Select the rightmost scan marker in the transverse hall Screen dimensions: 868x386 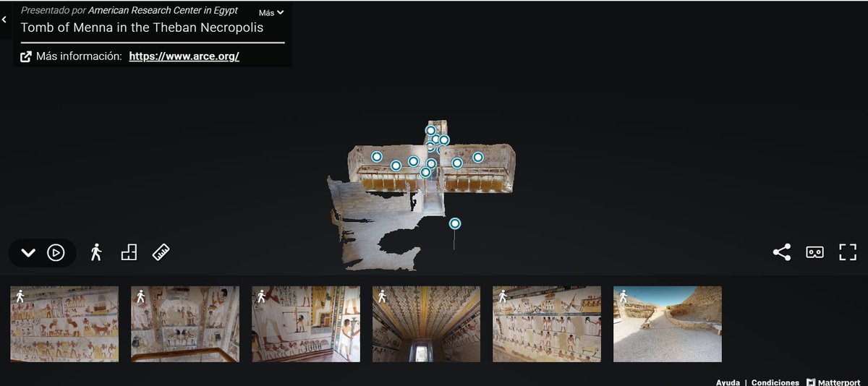point(478,157)
